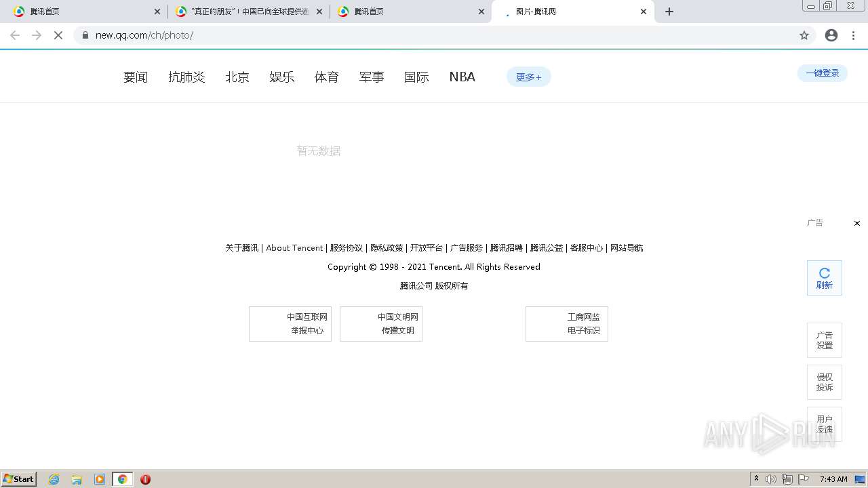Go forward with the browser arrow
Viewport: 868px width, 488px height.
pos(37,35)
